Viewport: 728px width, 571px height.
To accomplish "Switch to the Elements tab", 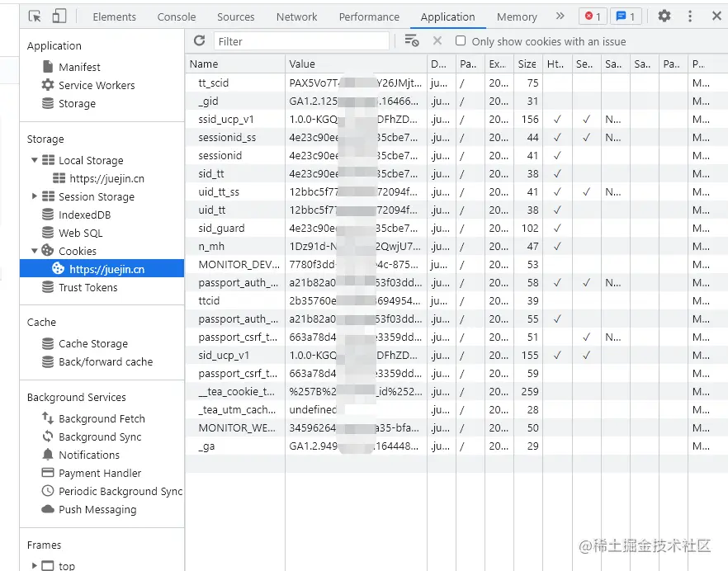I will point(114,17).
